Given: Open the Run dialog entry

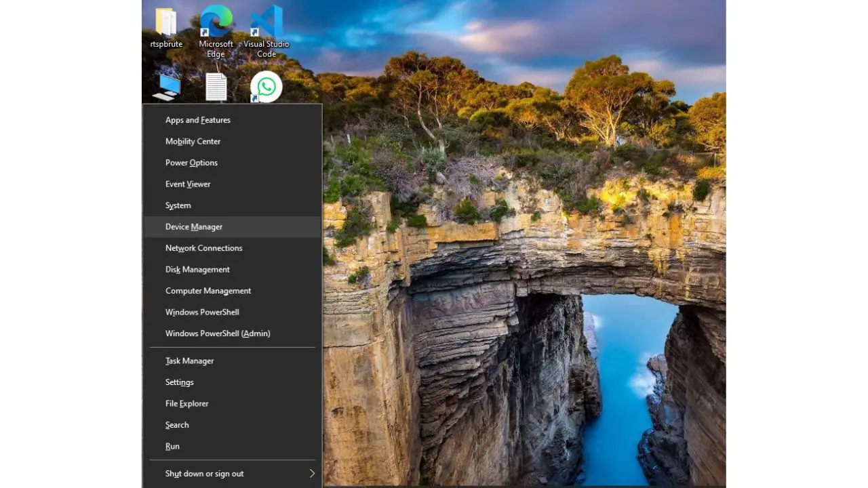Looking at the screenshot, I should [x=233, y=446].
